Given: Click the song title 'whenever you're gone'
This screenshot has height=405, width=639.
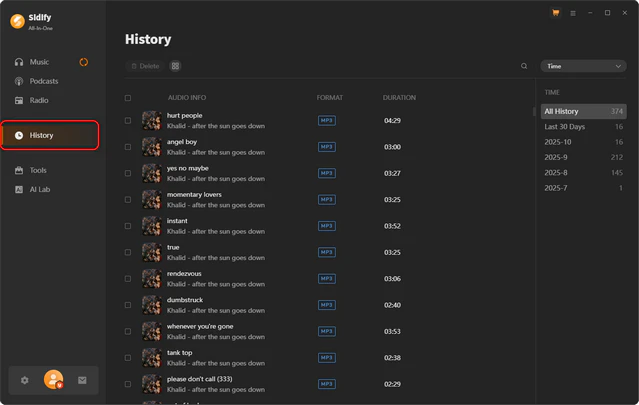Looking at the screenshot, I should (200, 326).
